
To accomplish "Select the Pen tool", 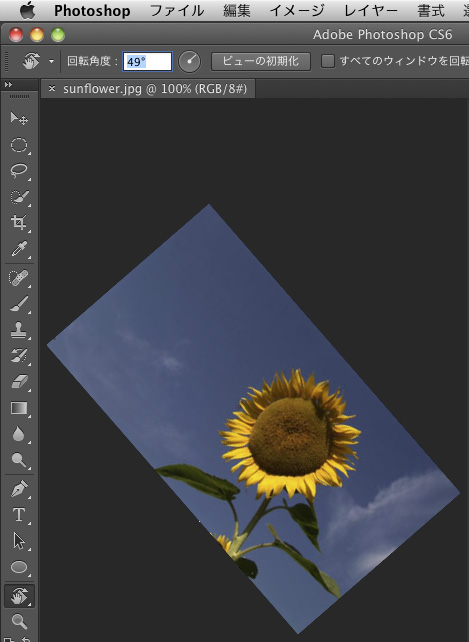I will coord(19,489).
